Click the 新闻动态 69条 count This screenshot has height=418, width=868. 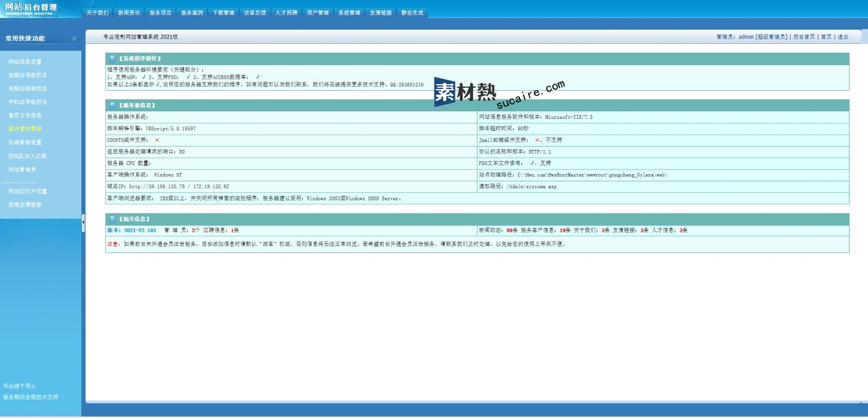(498, 231)
